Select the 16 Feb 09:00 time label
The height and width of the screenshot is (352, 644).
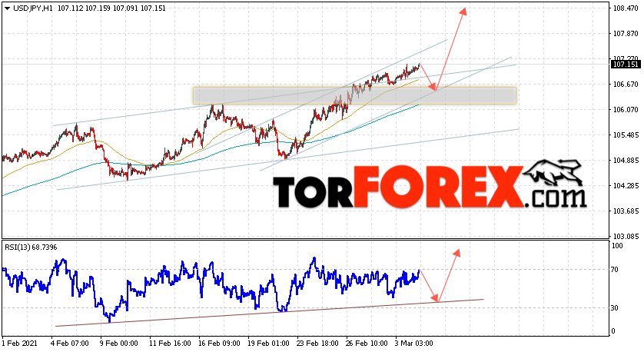219,343
